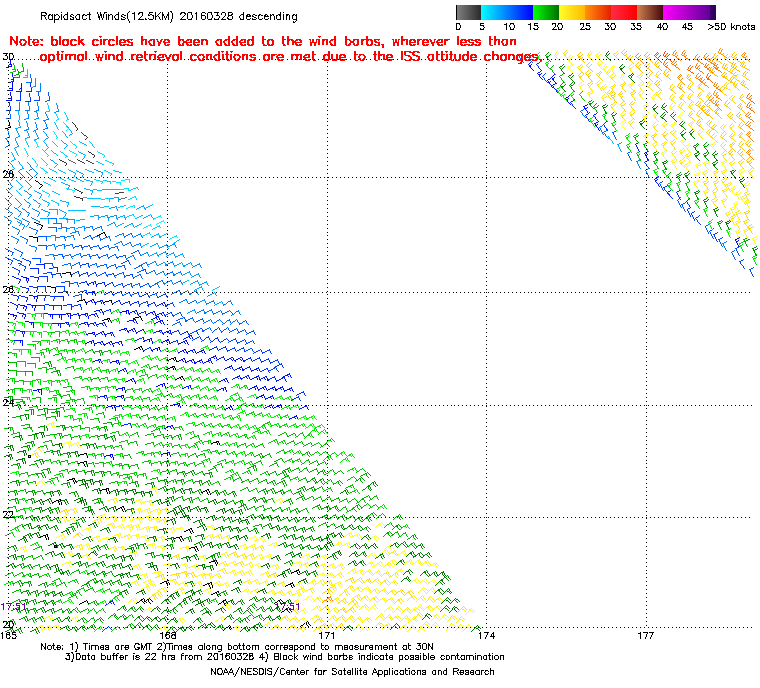Select the orange 25-30 knots legend segment

pyautogui.click(x=598, y=12)
